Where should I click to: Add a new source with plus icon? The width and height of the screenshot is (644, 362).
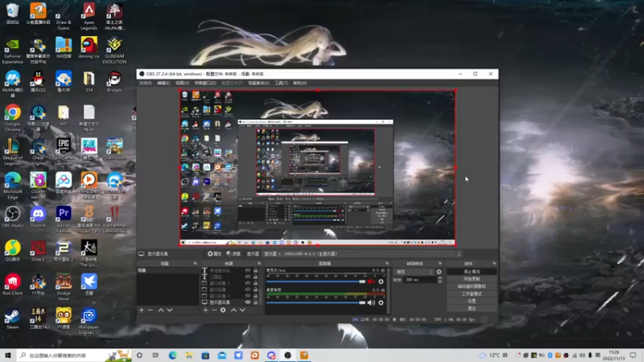205,311
